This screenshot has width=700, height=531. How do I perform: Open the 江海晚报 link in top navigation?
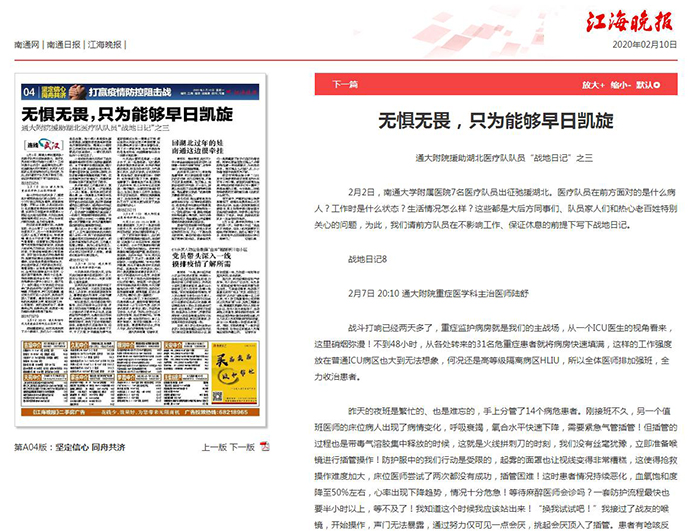(107, 46)
